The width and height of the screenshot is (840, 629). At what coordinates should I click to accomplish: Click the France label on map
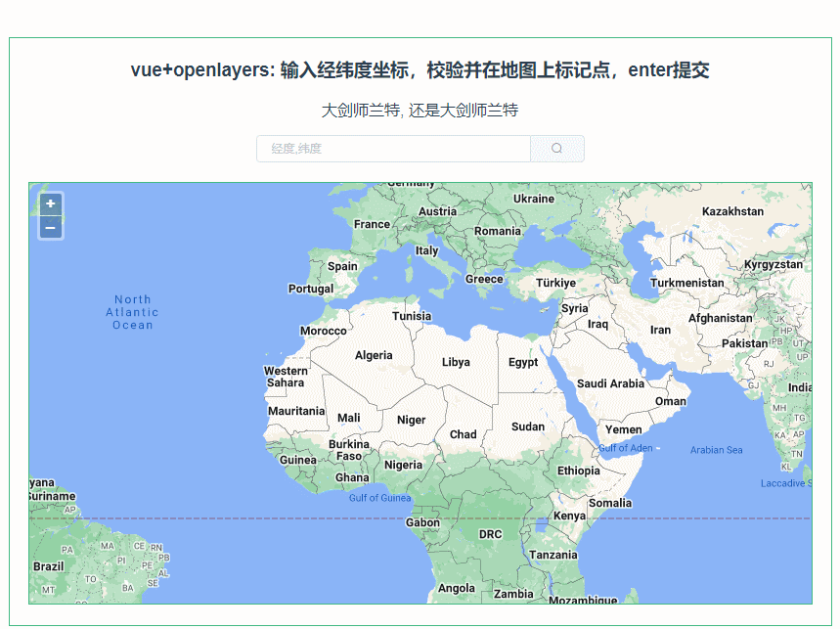click(x=372, y=224)
